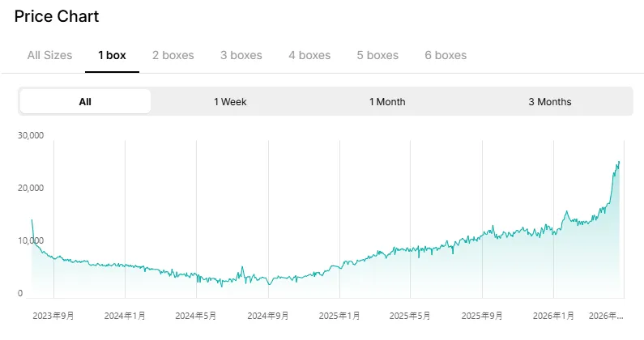The height and width of the screenshot is (340, 644).
Task: Click the 2023年9月 axis label
Action: pos(53,316)
